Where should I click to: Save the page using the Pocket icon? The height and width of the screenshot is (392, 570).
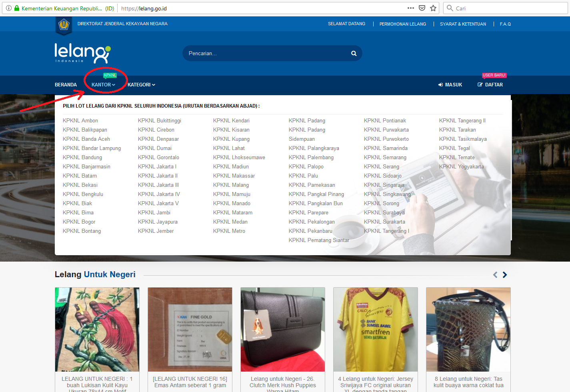(x=422, y=8)
